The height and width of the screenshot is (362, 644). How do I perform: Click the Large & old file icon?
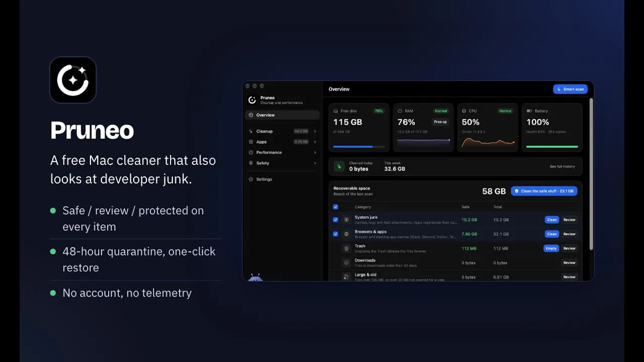346,277
